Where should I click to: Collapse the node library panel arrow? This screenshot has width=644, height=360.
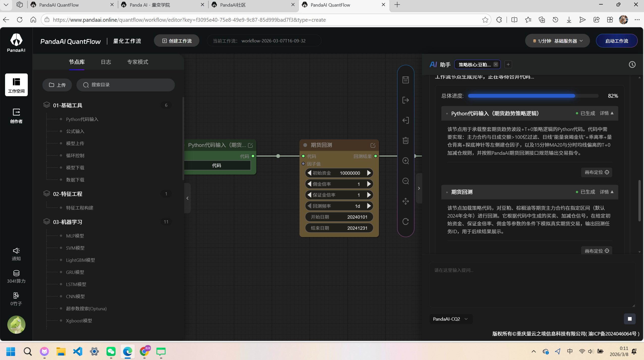187,198
